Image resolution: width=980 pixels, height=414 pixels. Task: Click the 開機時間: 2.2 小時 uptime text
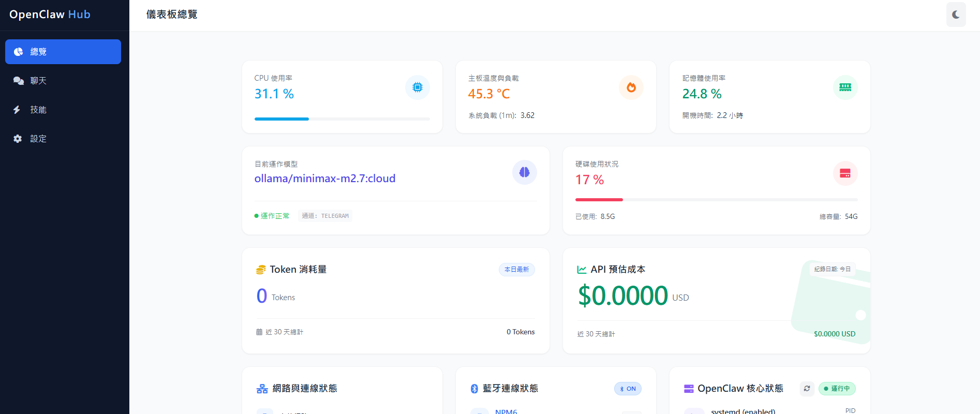pos(712,115)
